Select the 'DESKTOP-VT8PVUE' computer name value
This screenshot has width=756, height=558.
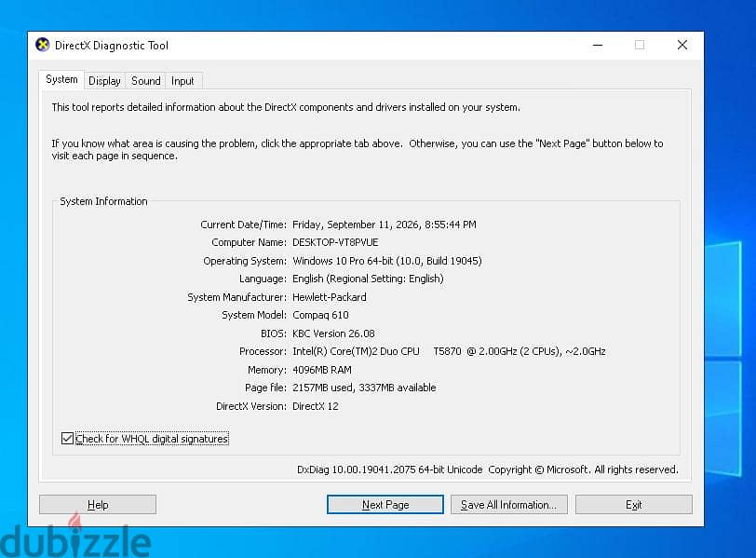[335, 242]
